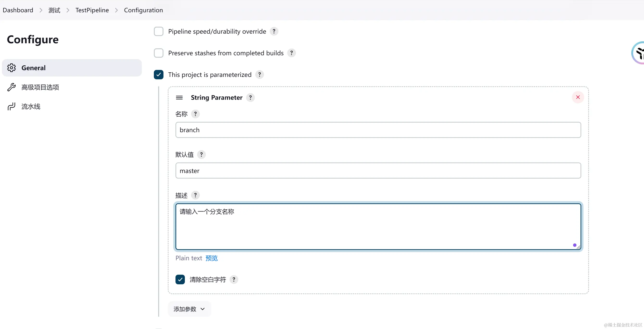
Task: Open help for 描述 field
Action: click(x=195, y=195)
